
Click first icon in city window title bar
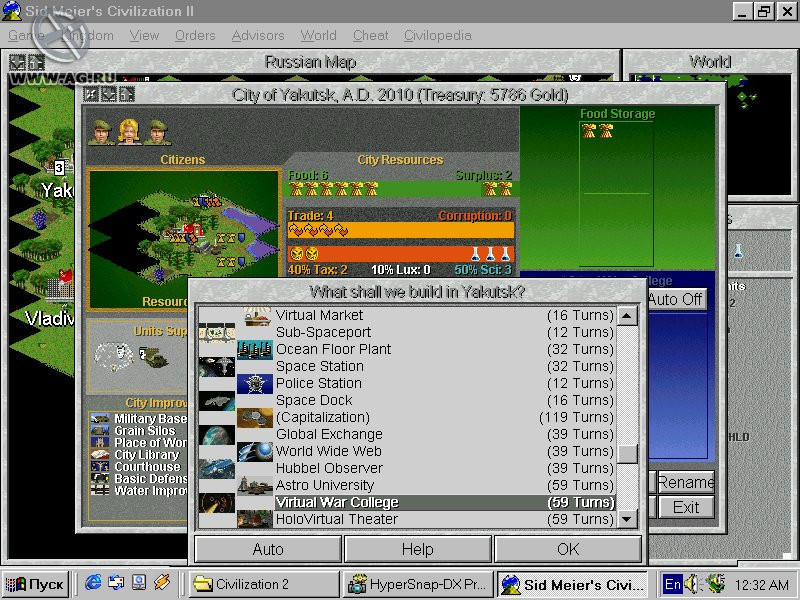pos(90,94)
